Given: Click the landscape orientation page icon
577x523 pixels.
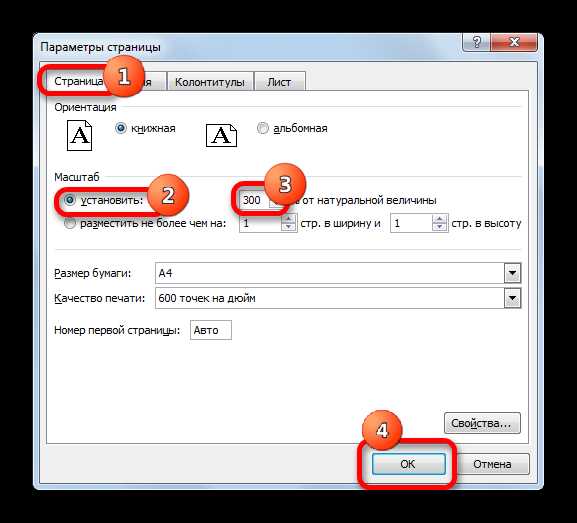Looking at the screenshot, I should [x=221, y=135].
